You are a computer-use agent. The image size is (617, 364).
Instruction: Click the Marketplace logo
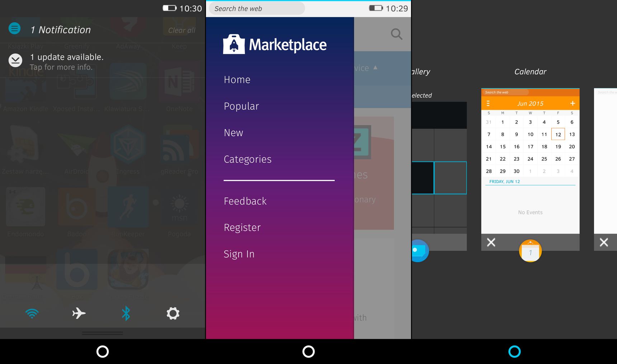(275, 44)
